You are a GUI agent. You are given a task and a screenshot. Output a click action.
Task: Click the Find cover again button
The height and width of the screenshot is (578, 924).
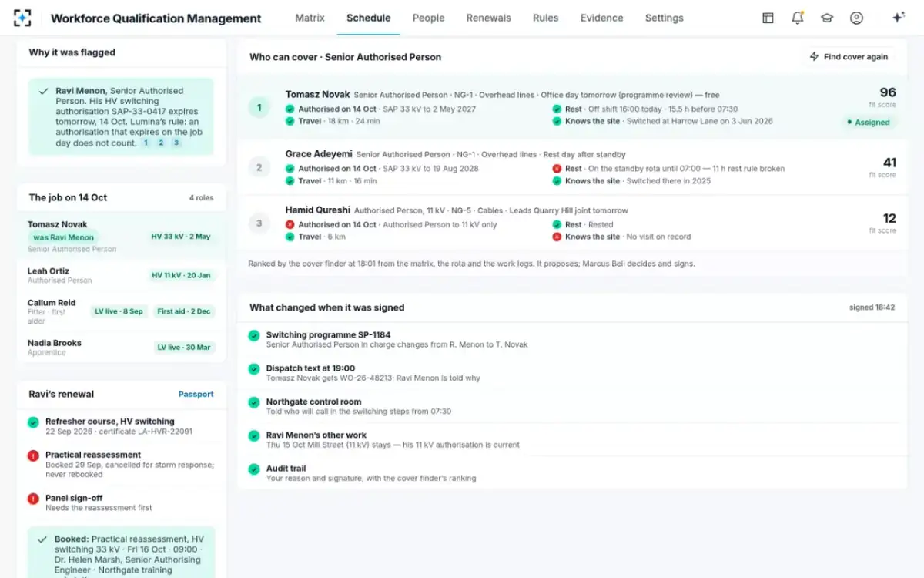tap(849, 57)
